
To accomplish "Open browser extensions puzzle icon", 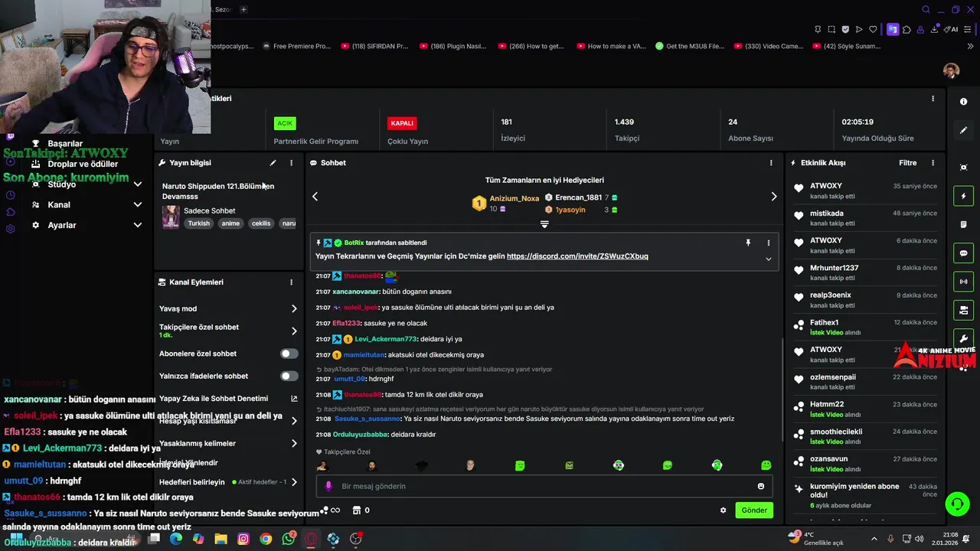I will click(x=906, y=30).
